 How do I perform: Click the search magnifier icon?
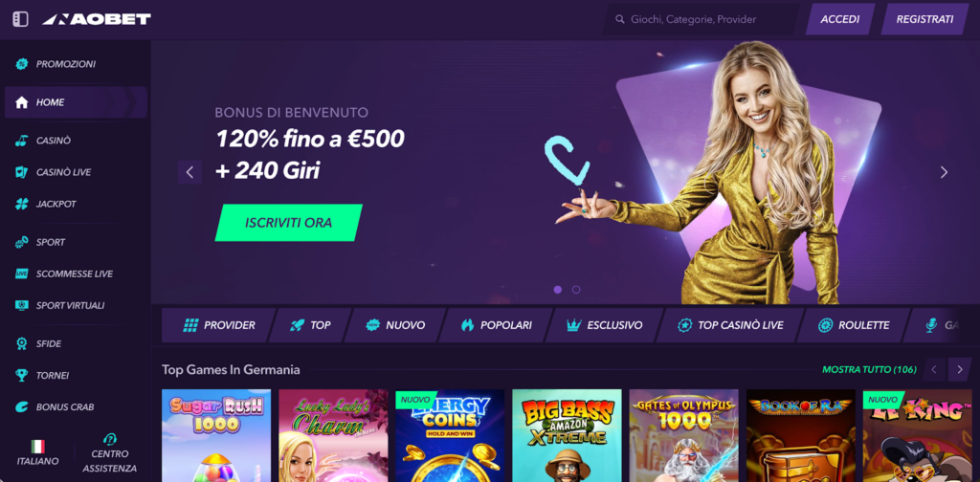tap(620, 19)
